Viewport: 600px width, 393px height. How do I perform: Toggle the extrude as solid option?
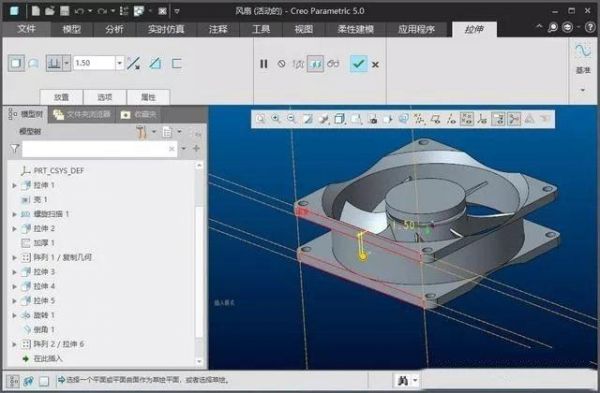tap(16, 63)
